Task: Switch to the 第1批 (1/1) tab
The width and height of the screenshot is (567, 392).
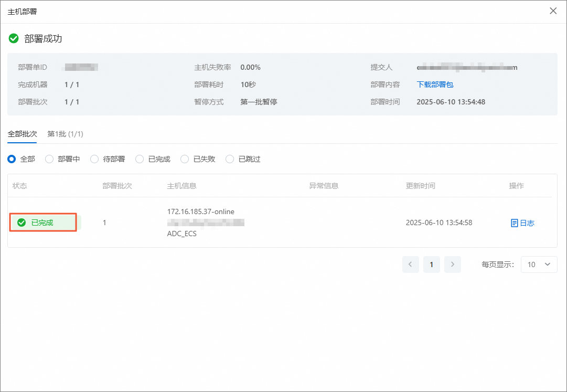Action: (65, 134)
